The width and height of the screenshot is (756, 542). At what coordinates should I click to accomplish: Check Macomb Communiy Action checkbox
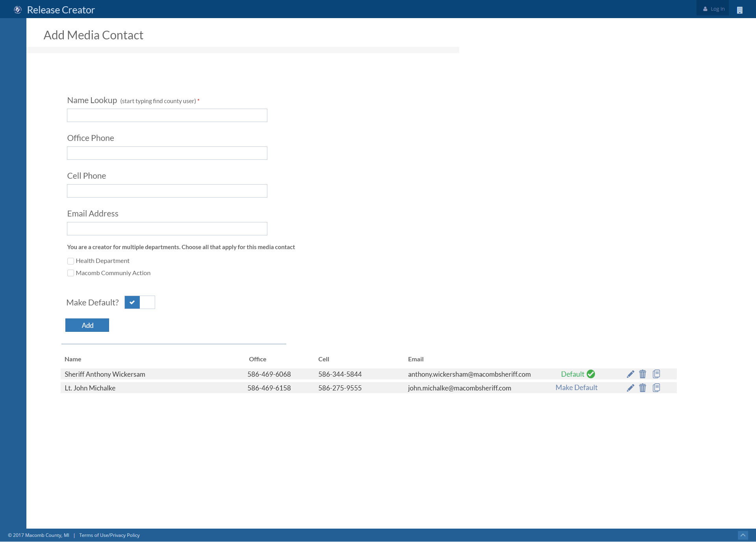coord(71,273)
